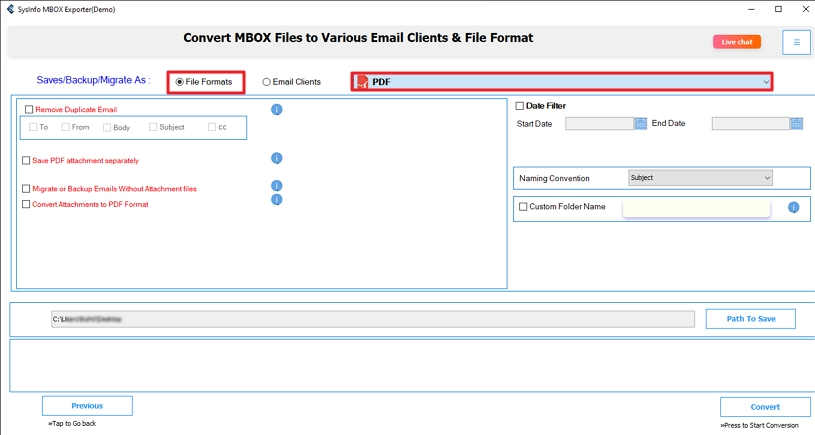Click the Live chat button
This screenshot has width=815, height=435.
pos(737,42)
